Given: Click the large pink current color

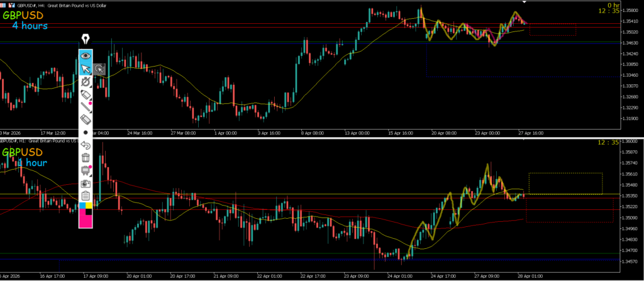Looking at the screenshot, I should pyautogui.click(x=84, y=220).
